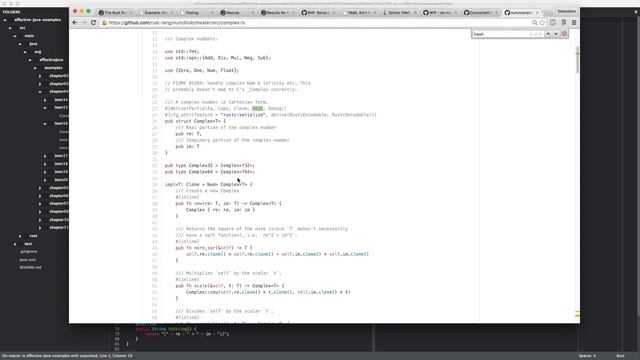Close the Testing tab
This screenshot has height=360, width=640.
(212, 13)
